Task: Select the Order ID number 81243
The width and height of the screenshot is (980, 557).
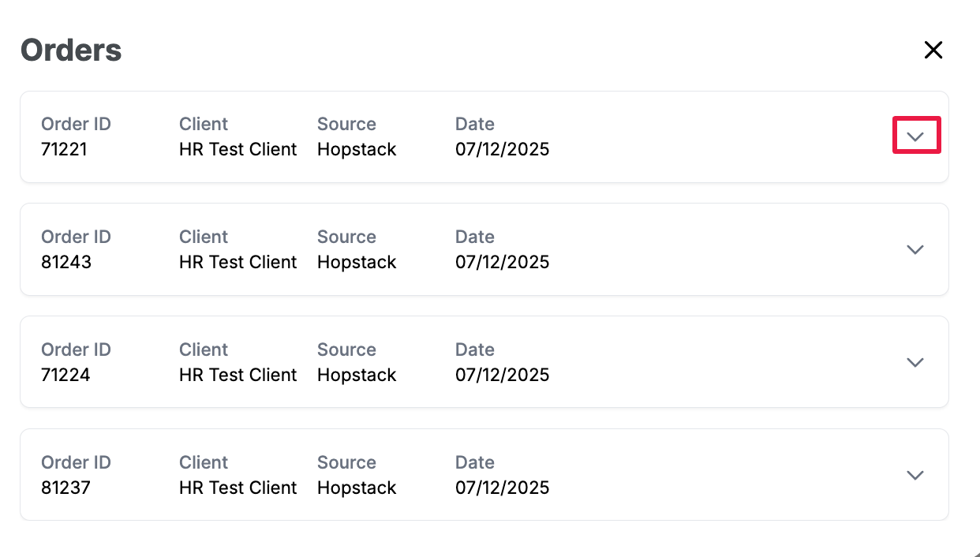Action: pyautogui.click(x=66, y=262)
